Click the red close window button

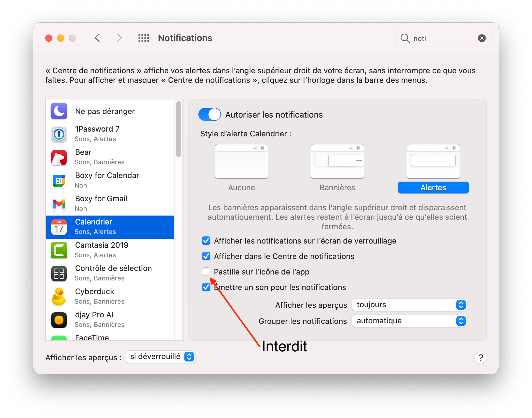(49, 38)
